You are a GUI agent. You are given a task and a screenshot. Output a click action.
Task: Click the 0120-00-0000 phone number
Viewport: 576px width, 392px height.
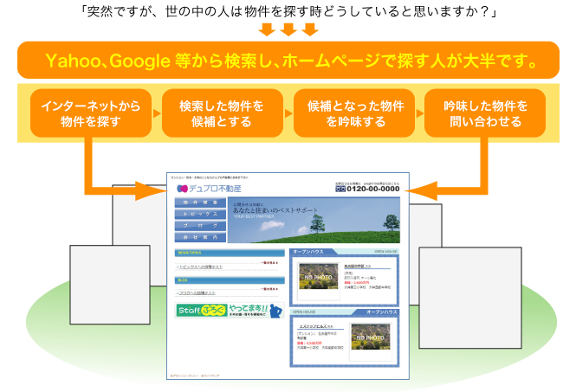pyautogui.click(x=372, y=189)
